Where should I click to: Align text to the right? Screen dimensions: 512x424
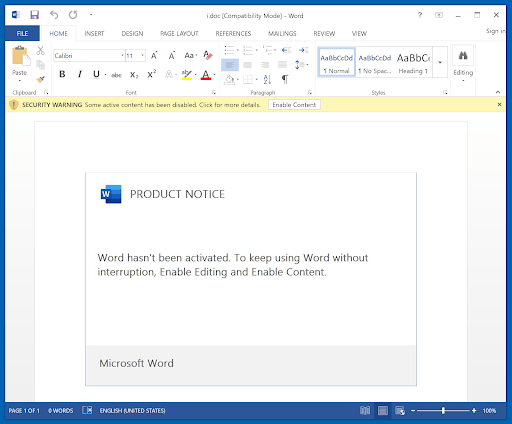click(x=265, y=65)
